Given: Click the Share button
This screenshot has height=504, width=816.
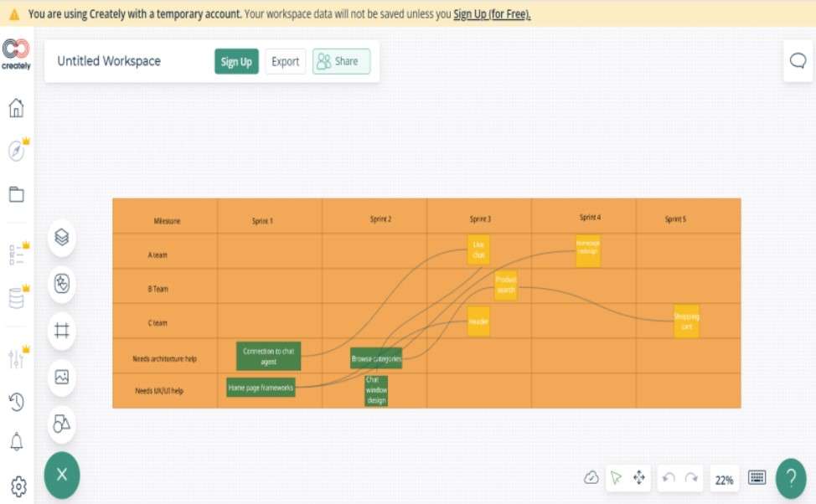Looking at the screenshot, I should pos(341,61).
